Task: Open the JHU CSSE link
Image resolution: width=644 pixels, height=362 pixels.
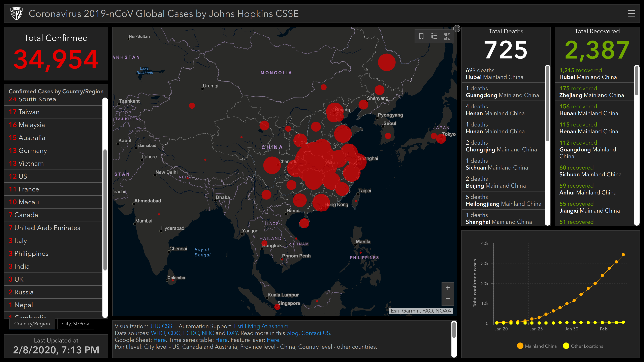Action: click(x=162, y=326)
